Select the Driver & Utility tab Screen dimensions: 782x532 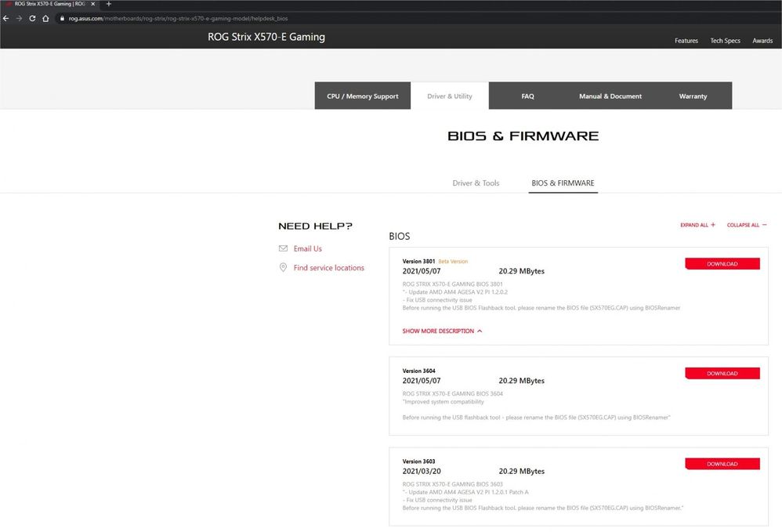[449, 96]
